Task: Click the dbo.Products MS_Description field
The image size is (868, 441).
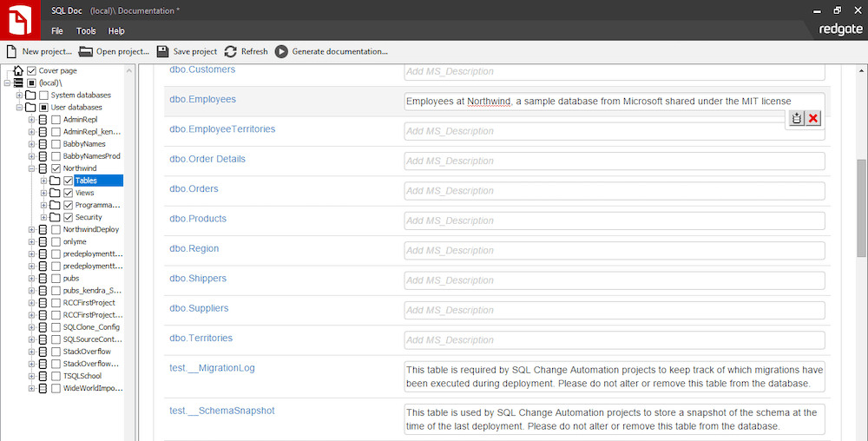Action: pos(615,220)
